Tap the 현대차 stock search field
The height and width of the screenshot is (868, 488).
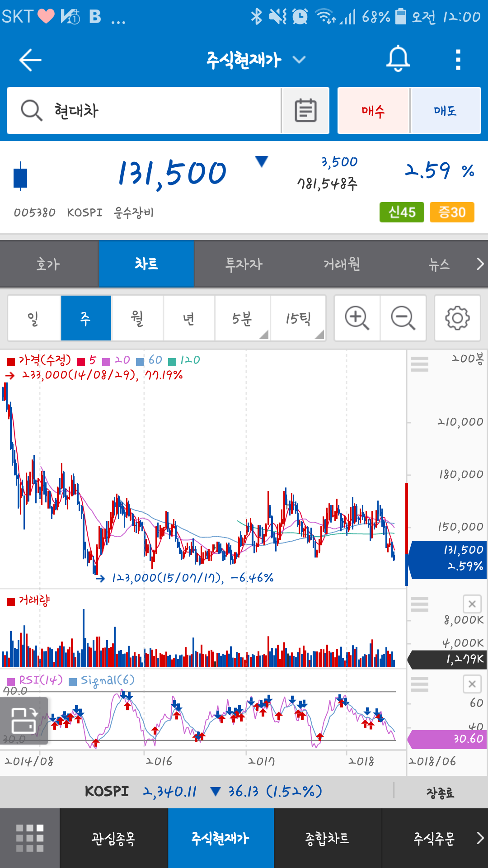(x=145, y=111)
